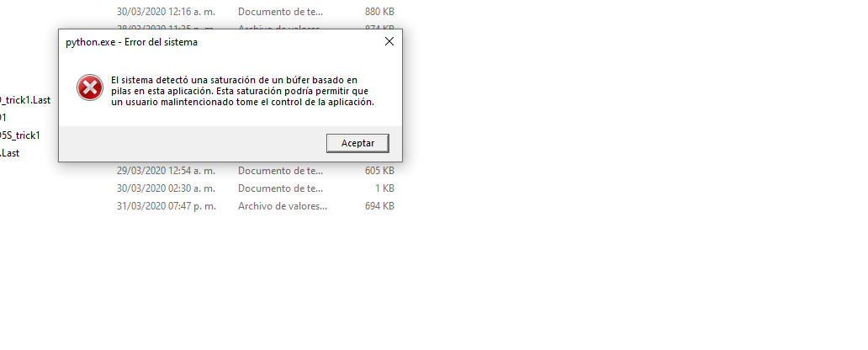Click the 30/03/2020 02:30 a. m. date

click(x=166, y=188)
